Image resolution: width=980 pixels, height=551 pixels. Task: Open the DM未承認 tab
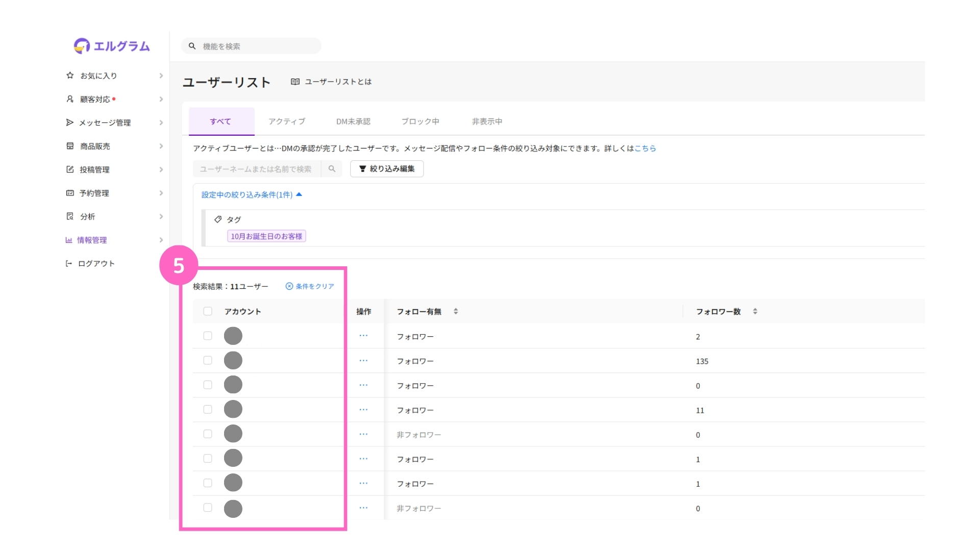pyautogui.click(x=353, y=121)
